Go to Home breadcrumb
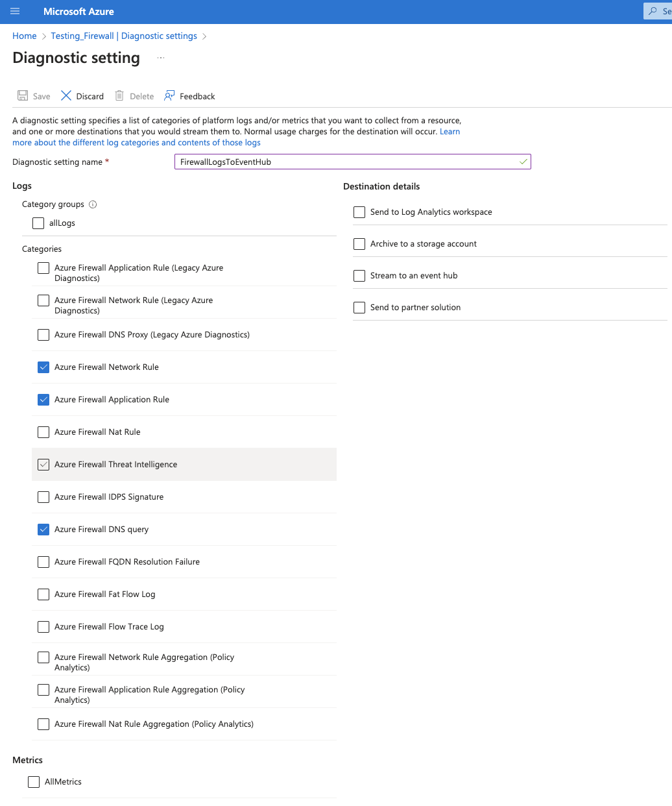The image size is (672, 806). click(x=25, y=36)
